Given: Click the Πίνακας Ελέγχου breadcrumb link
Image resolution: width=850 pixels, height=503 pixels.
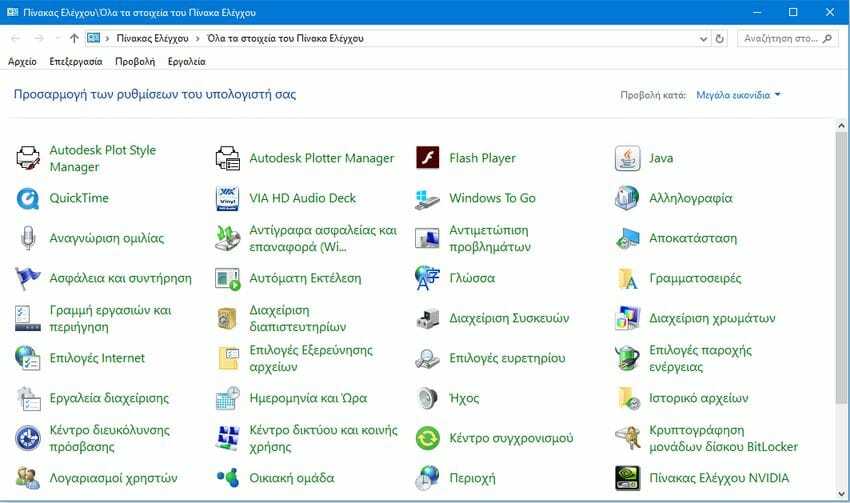Looking at the screenshot, I should click(152, 38).
